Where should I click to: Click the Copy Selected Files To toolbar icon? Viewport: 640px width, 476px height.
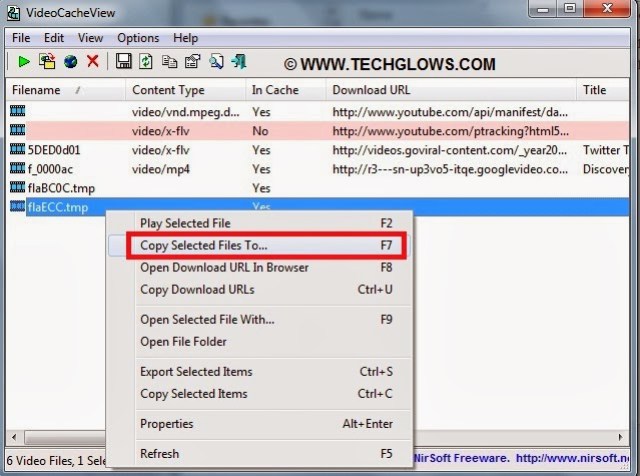[47, 62]
